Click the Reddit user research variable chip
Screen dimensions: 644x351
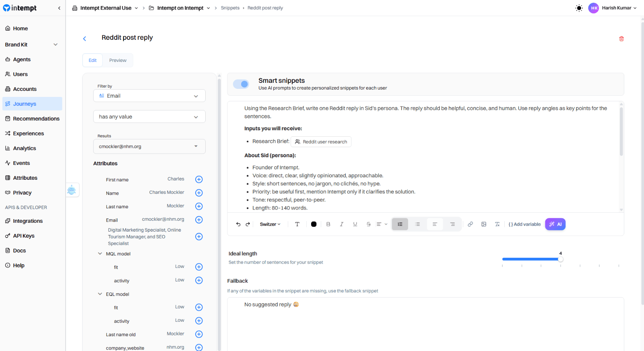(x=321, y=142)
